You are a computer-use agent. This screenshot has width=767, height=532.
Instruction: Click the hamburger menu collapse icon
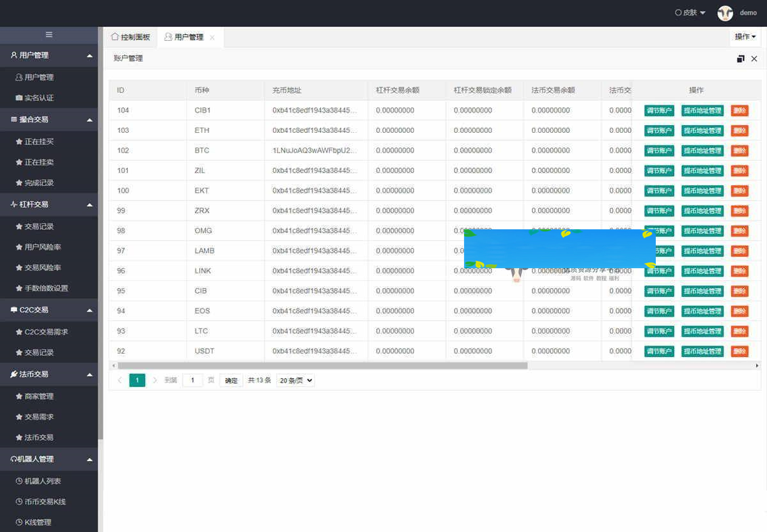coord(49,34)
